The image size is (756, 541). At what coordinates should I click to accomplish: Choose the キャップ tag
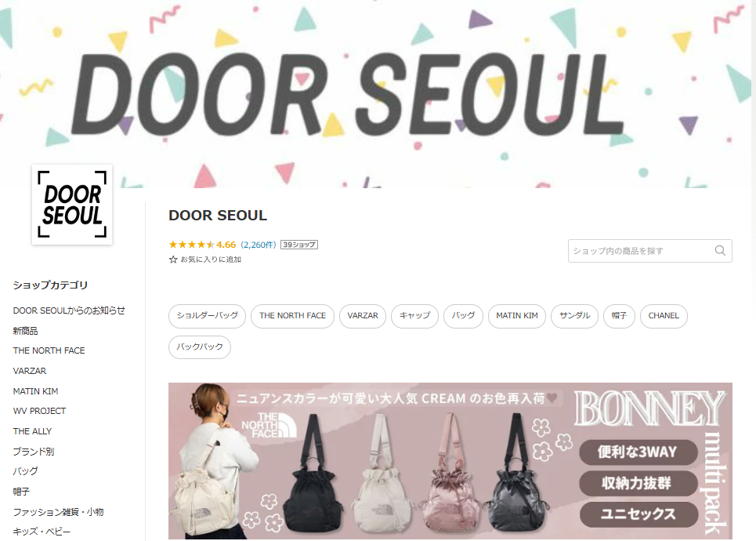pyautogui.click(x=414, y=316)
